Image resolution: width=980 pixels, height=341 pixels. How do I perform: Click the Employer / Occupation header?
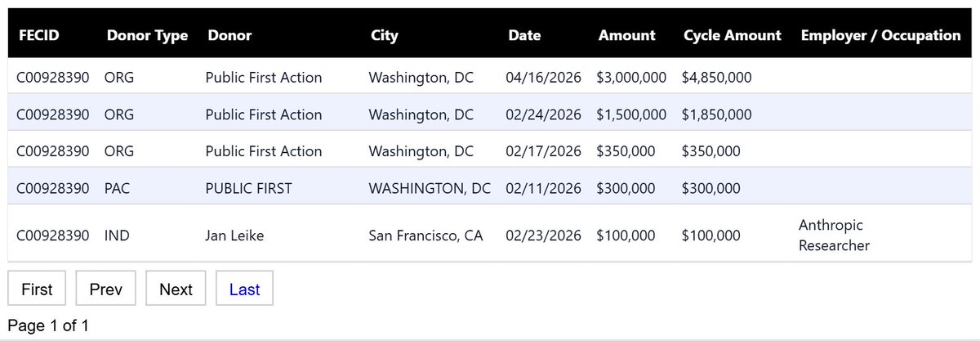coord(881,35)
